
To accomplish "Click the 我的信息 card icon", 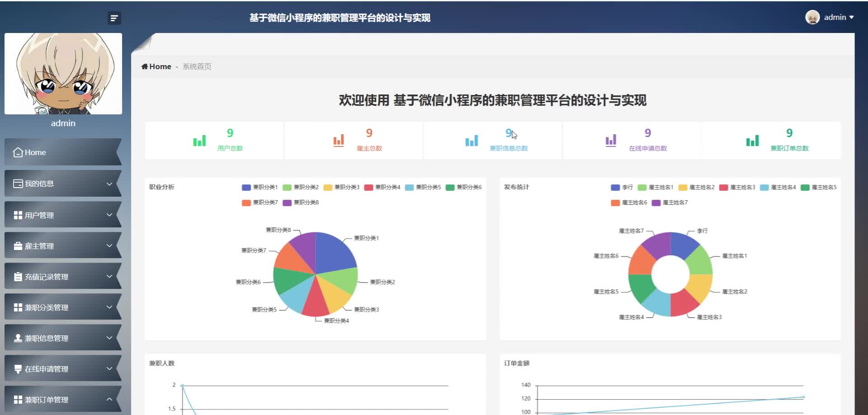I will 18,184.
